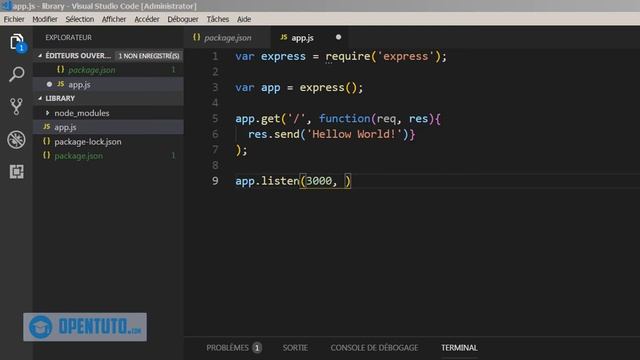Viewport: 640px width, 360px height.
Task: Click the app.get('/' code on line 5
Action: point(270,119)
